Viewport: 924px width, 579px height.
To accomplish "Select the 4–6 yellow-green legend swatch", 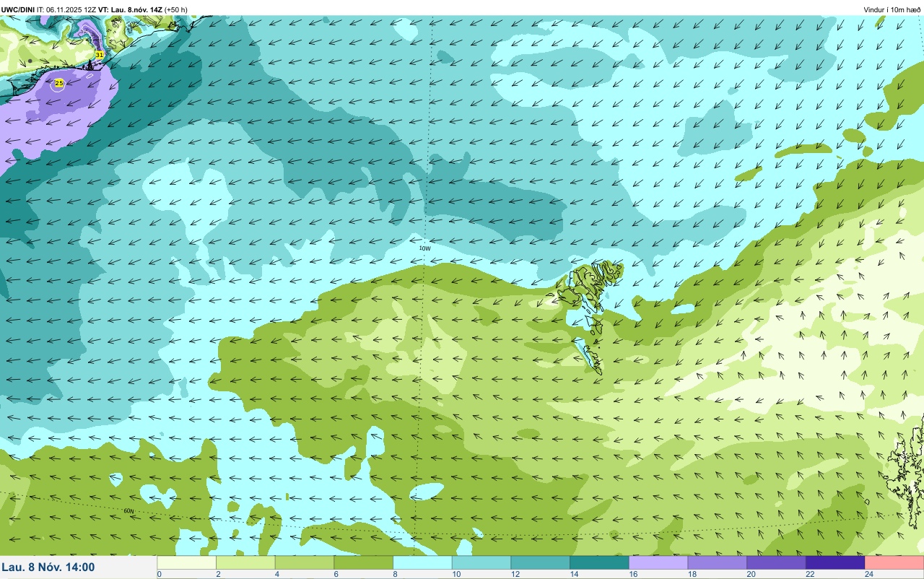I will pos(305,562).
